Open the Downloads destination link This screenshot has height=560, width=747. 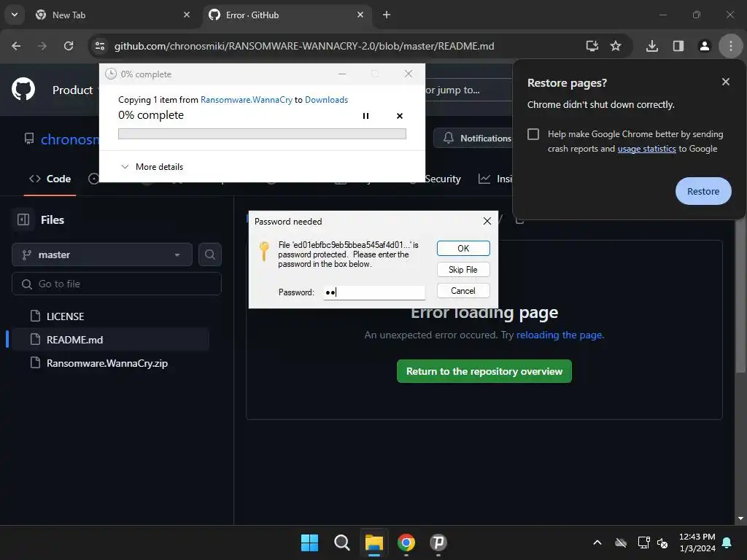point(326,99)
